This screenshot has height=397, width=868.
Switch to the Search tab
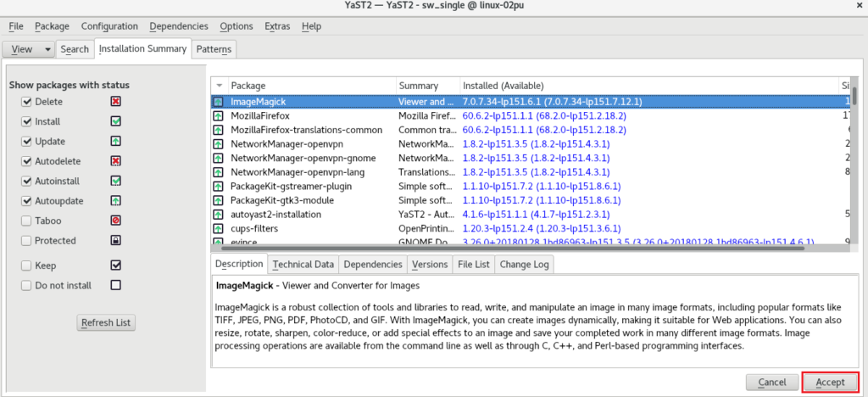pos(75,49)
